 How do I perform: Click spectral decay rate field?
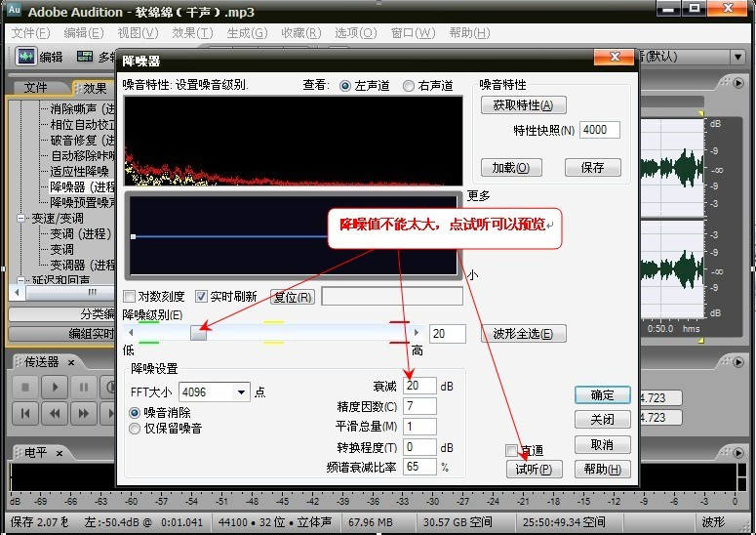[419, 467]
